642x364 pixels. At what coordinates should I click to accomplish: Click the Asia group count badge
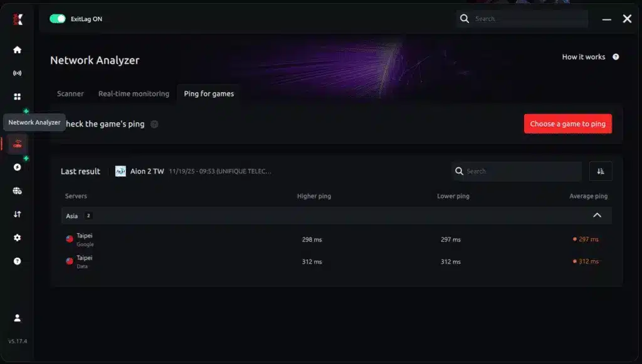point(88,216)
